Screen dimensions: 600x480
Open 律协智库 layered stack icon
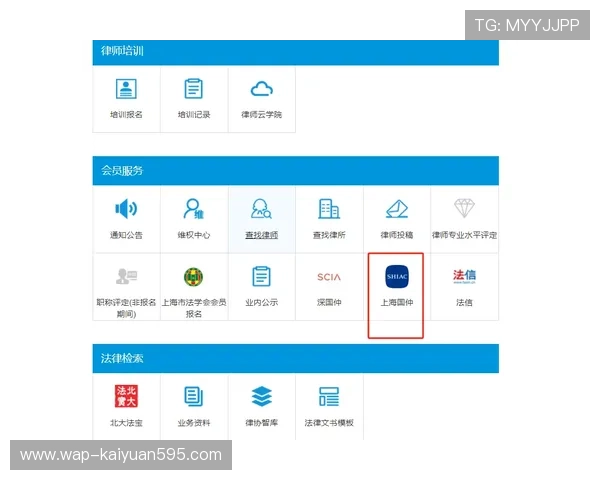(x=262, y=396)
